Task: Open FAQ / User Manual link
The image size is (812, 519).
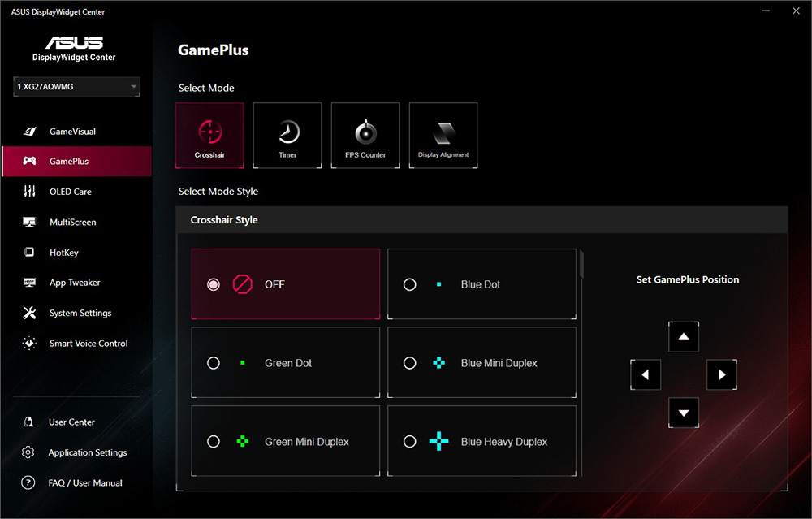Action: [84, 482]
